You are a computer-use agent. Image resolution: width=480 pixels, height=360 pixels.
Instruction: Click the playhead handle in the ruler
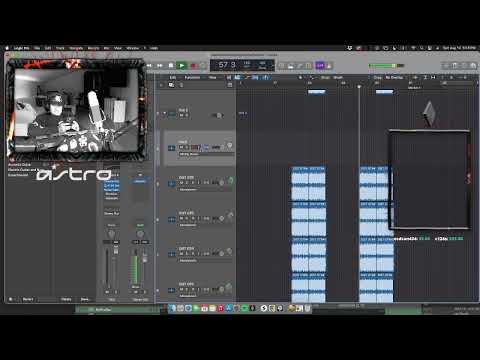point(359,87)
